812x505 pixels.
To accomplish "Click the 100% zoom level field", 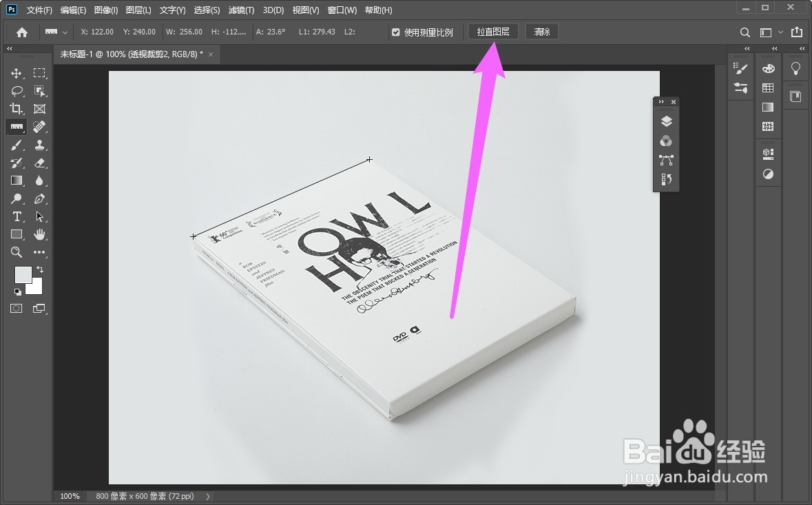I will click(70, 496).
